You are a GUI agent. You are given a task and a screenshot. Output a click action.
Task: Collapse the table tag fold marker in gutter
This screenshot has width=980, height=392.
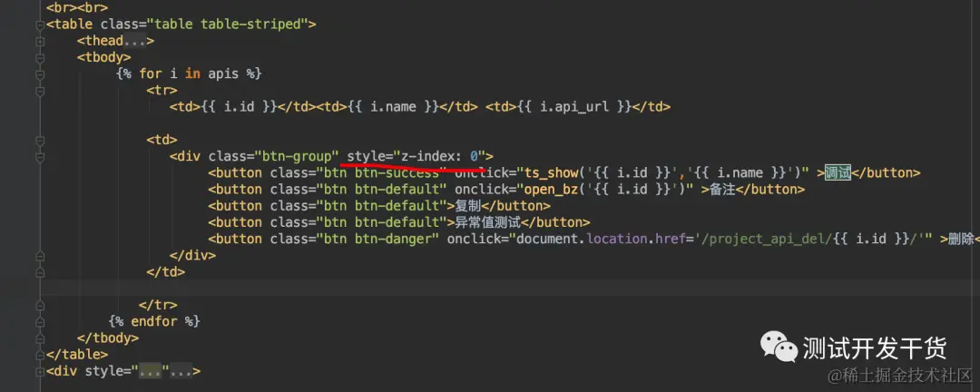[40, 25]
